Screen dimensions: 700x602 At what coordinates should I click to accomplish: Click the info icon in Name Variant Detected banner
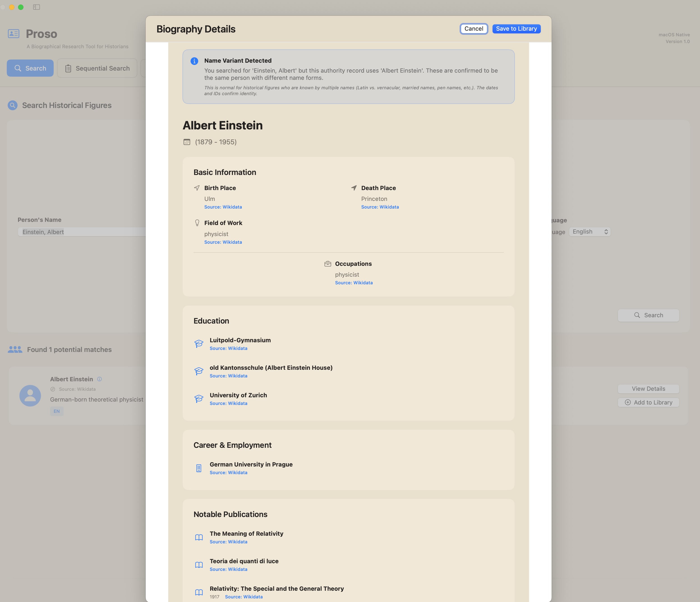coord(194,61)
